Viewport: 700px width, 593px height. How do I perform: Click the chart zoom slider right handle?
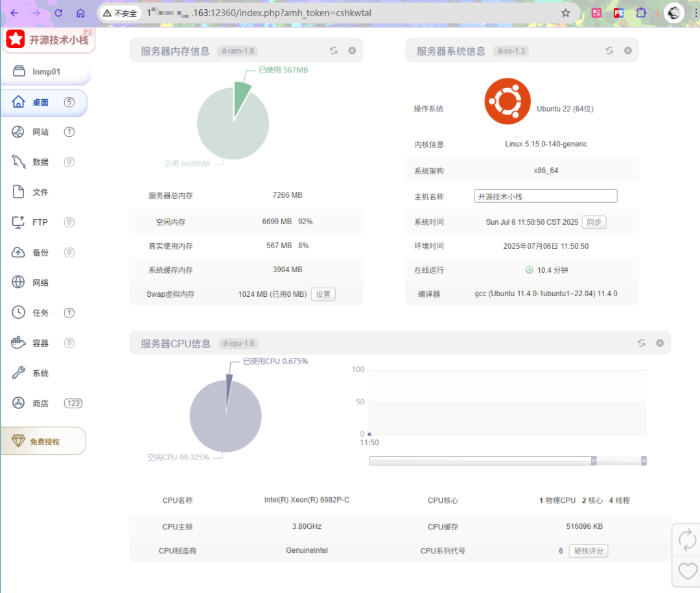pos(644,461)
